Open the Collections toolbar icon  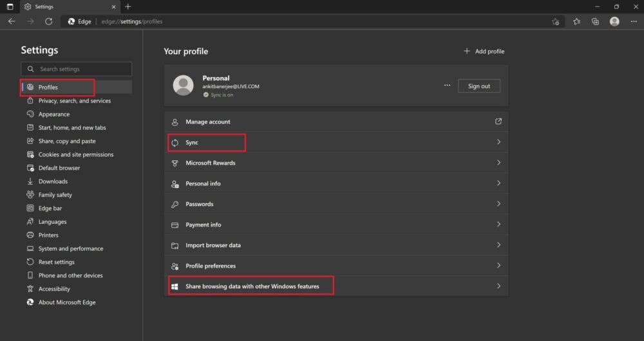[595, 21]
